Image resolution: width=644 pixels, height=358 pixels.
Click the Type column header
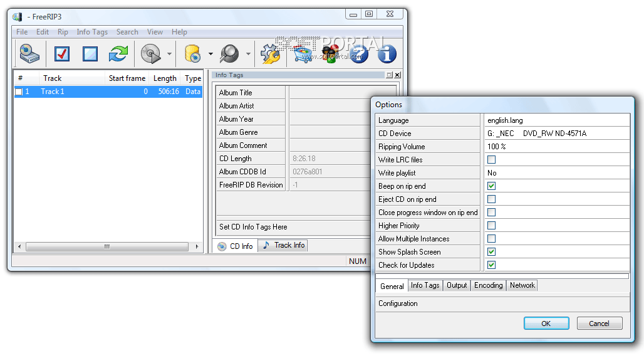(192, 78)
